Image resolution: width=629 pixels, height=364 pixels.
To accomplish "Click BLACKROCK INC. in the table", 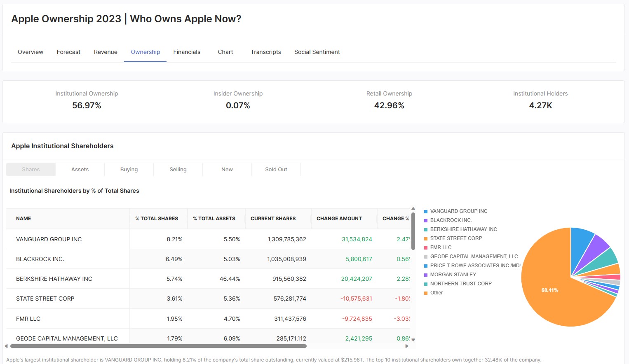I will (40, 259).
